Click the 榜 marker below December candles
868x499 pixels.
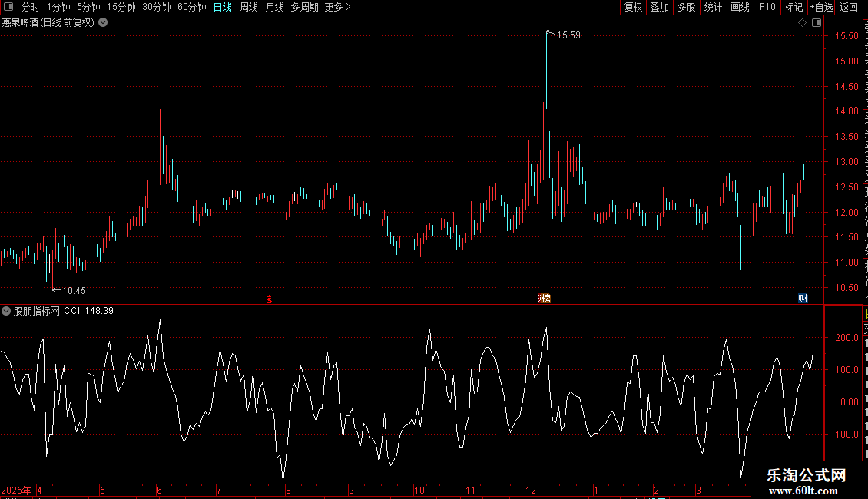(545, 299)
